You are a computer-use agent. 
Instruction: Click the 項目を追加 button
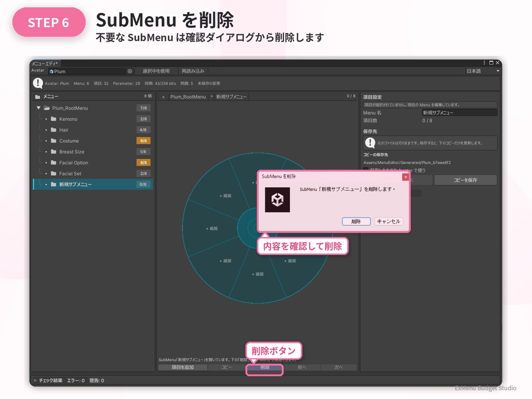click(x=182, y=367)
